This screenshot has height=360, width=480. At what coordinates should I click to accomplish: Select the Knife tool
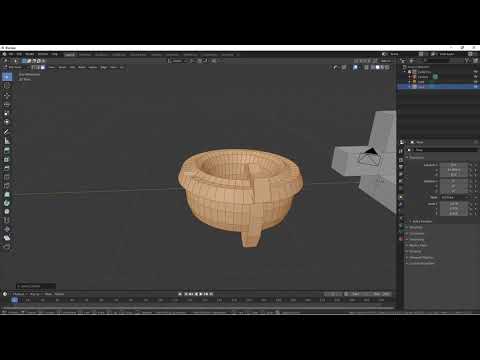7,186
